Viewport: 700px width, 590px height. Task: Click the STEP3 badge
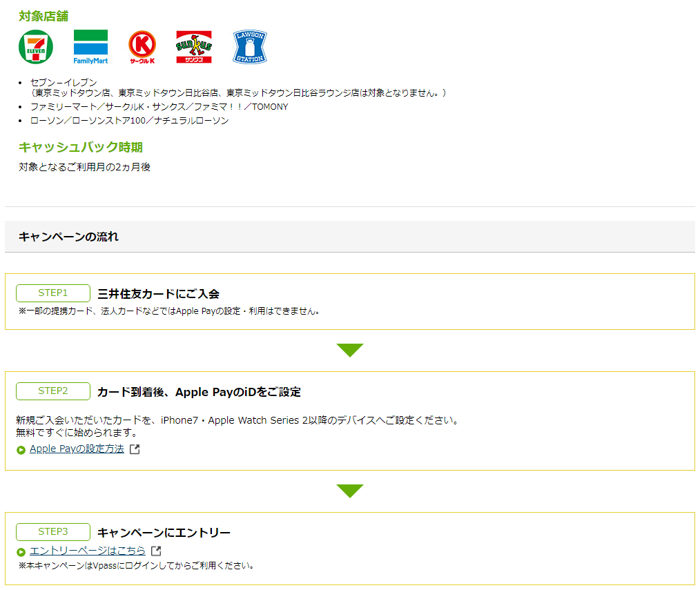point(53,531)
